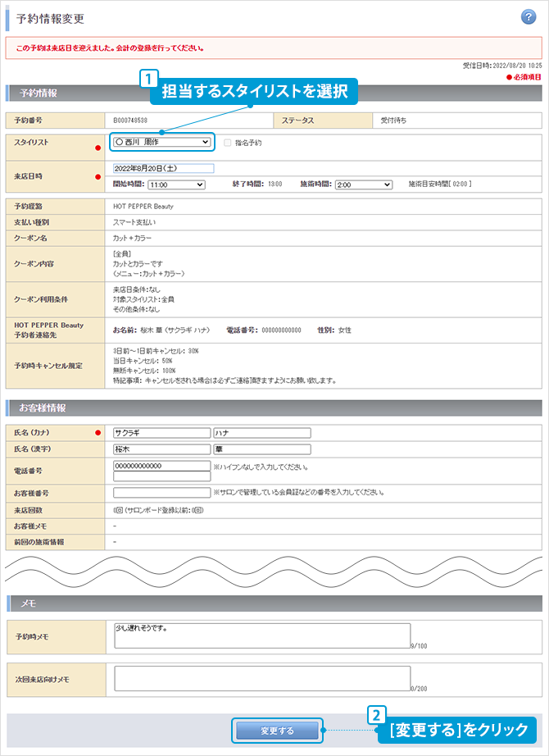Open the 施術時間 dropdown set to 2:00
The height and width of the screenshot is (756, 549).
click(364, 185)
